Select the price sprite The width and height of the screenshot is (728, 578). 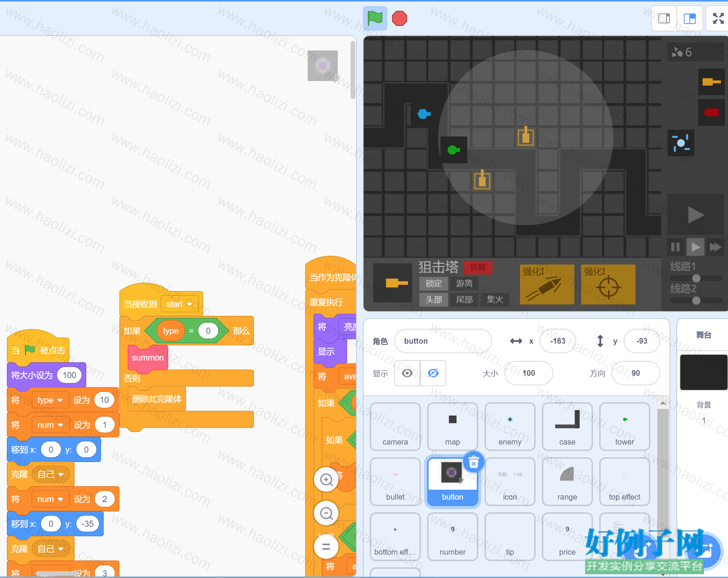point(567,537)
